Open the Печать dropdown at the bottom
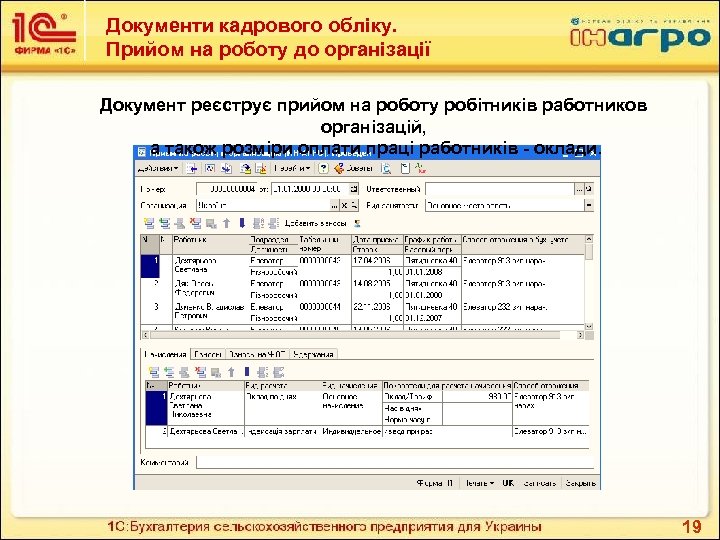Image resolution: width=720 pixels, height=540 pixels. (x=479, y=483)
